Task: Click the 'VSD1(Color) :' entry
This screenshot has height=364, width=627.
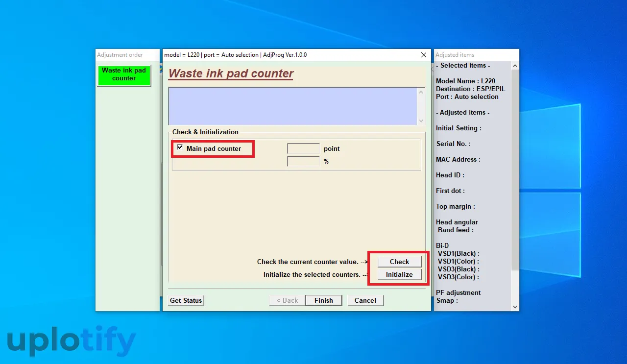Action: 458,261
